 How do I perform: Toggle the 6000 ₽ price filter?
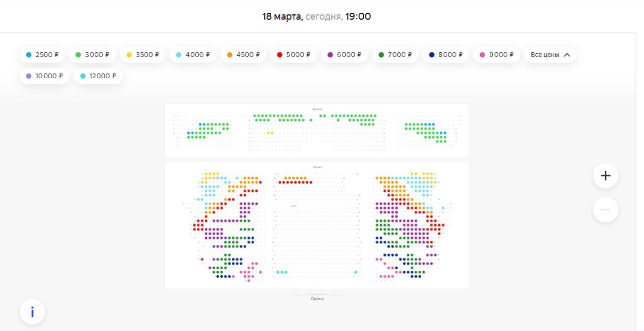(345, 55)
